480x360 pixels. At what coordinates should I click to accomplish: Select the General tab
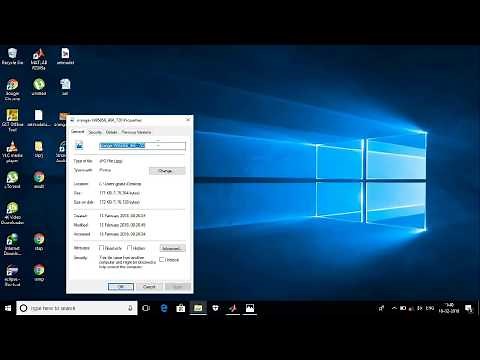(x=78, y=132)
